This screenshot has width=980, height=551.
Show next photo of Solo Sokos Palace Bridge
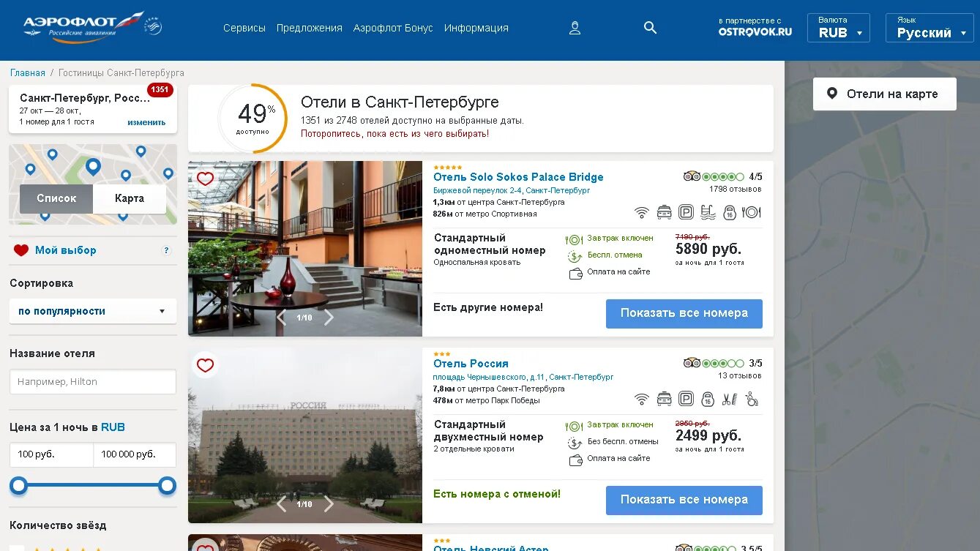pos(329,317)
